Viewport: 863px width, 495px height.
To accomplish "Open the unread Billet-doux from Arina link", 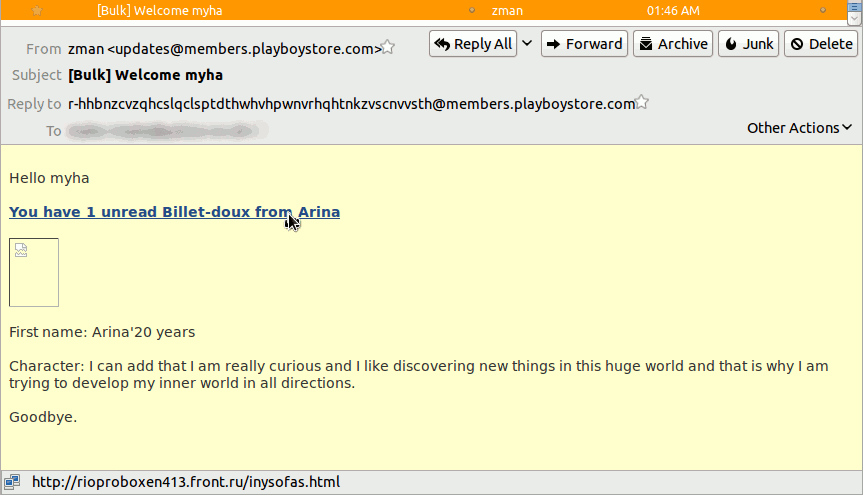I will click(174, 212).
